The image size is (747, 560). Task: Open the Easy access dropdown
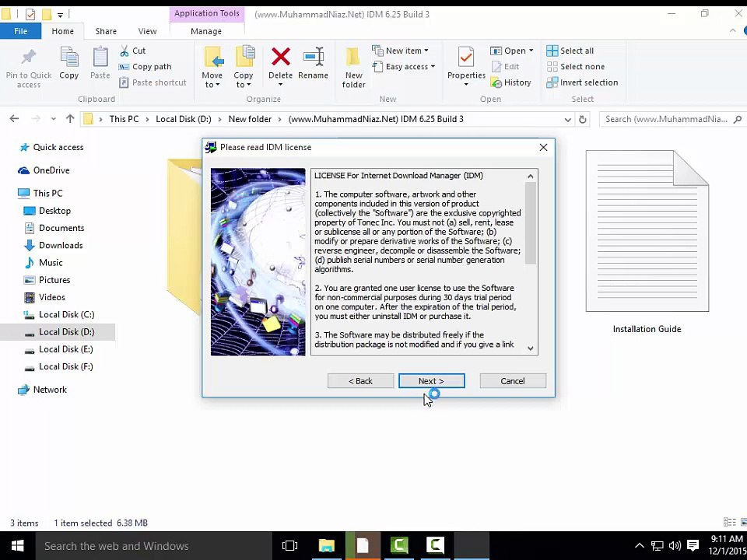point(433,67)
